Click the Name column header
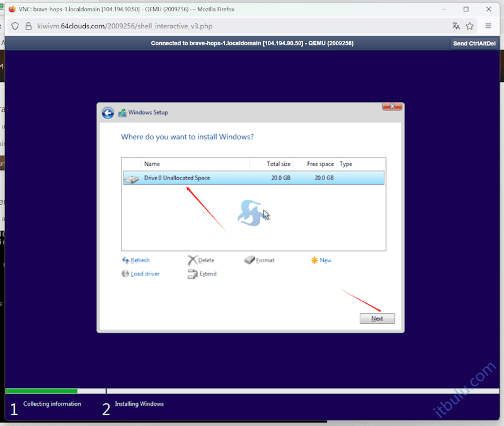This screenshot has height=426, width=504. tap(195, 164)
